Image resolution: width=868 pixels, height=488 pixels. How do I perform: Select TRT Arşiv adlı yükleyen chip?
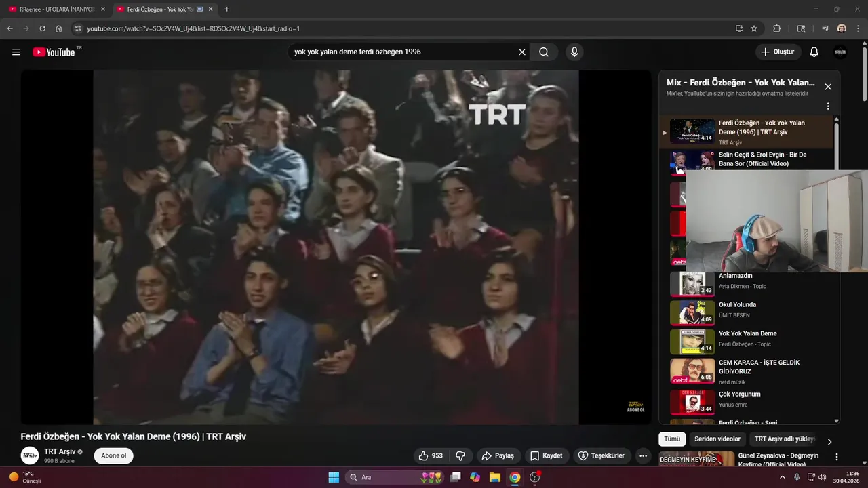coord(785,439)
